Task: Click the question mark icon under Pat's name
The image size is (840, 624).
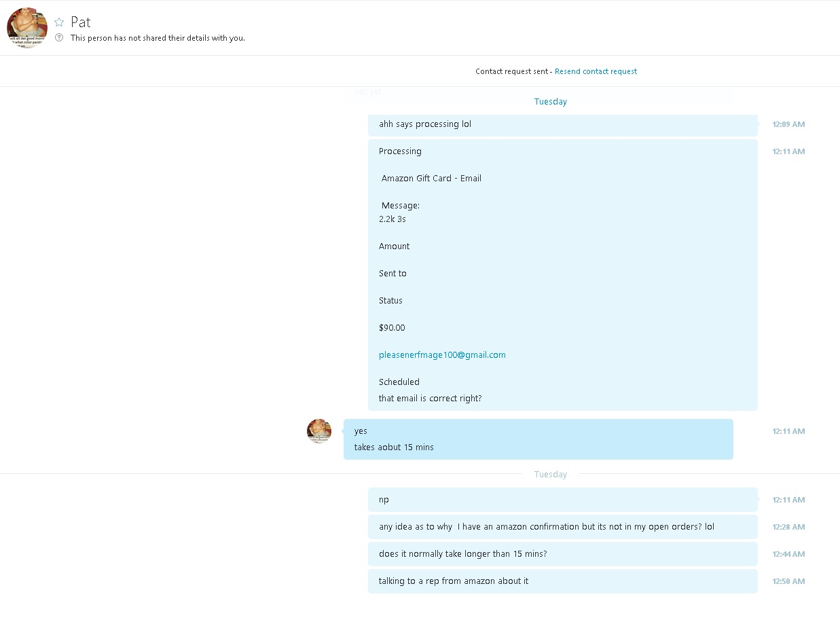Action: coord(59,38)
